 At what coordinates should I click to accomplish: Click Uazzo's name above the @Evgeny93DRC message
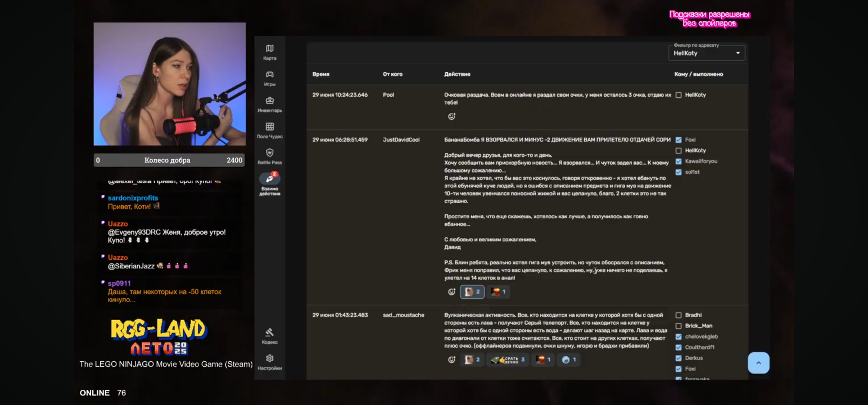click(x=117, y=224)
